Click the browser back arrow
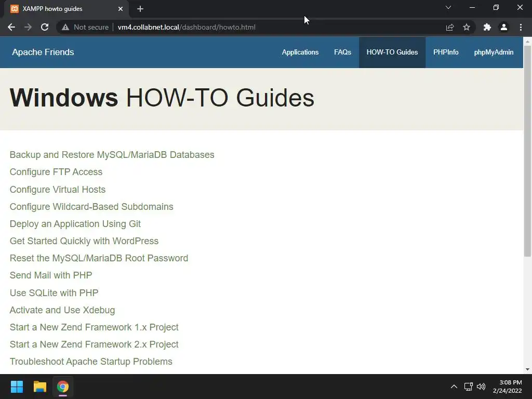 point(11,27)
